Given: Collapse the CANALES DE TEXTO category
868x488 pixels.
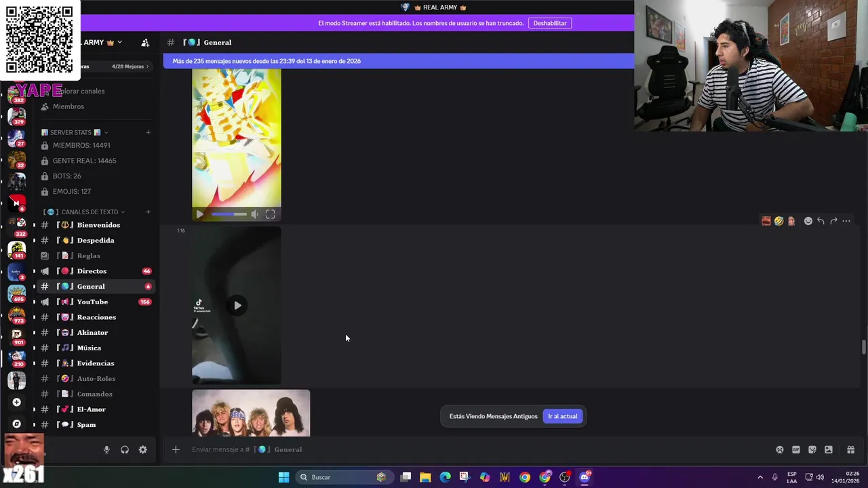Looking at the screenshot, I should click(x=123, y=212).
